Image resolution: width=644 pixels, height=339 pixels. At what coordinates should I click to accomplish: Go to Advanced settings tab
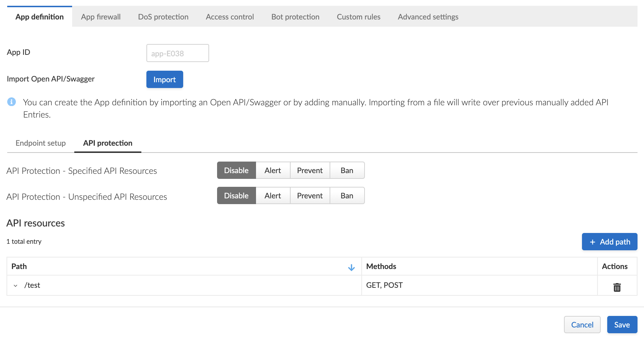(428, 17)
